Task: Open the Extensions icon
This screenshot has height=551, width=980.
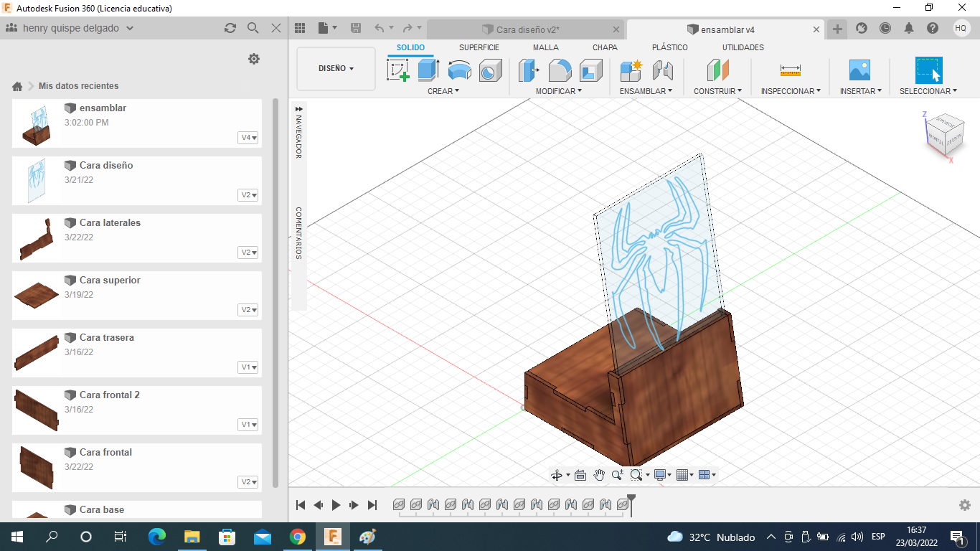Action: pos(862,28)
